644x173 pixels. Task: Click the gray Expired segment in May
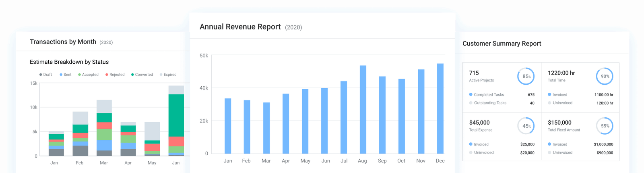point(152,131)
